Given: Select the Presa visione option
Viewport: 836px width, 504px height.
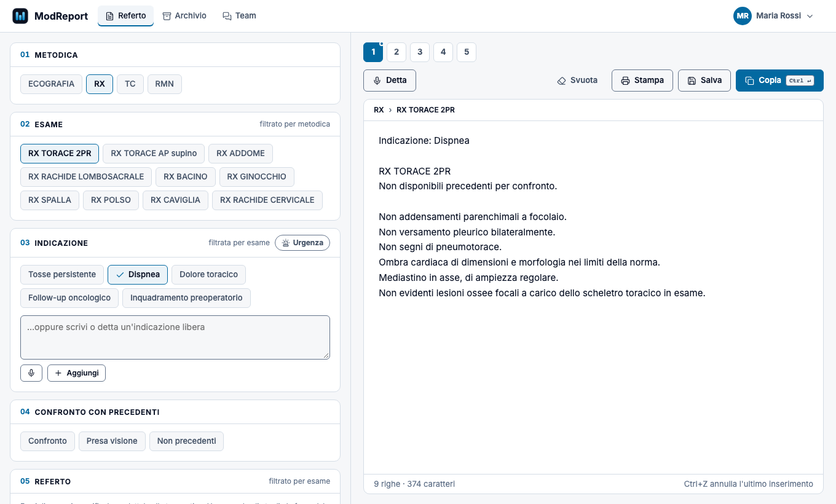Looking at the screenshot, I should (112, 441).
